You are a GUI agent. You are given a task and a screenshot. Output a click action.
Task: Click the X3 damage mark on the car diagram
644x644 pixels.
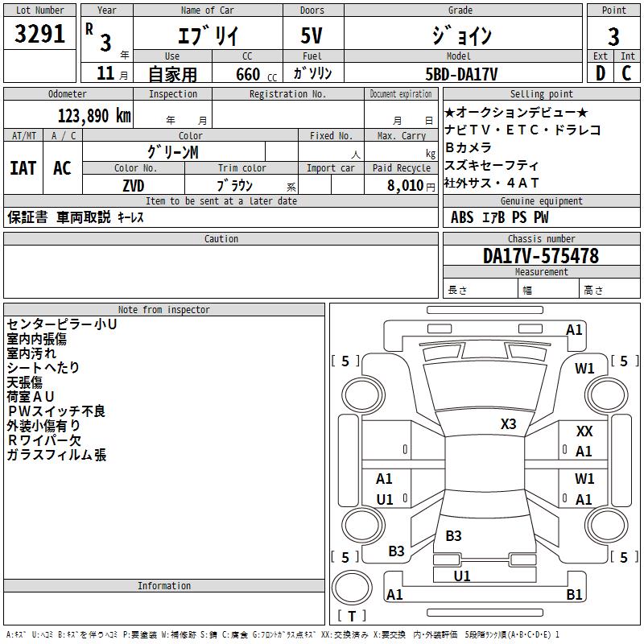tap(508, 424)
